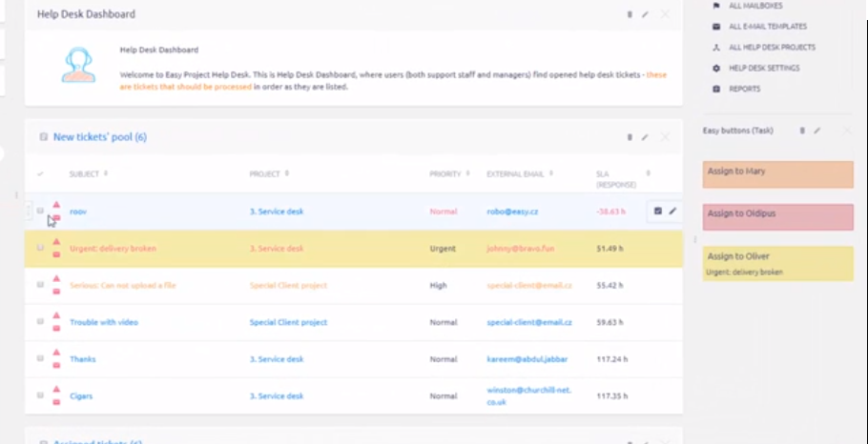This screenshot has height=444, width=868.
Task: Click the Urgent priority cell
Action: tap(443, 249)
